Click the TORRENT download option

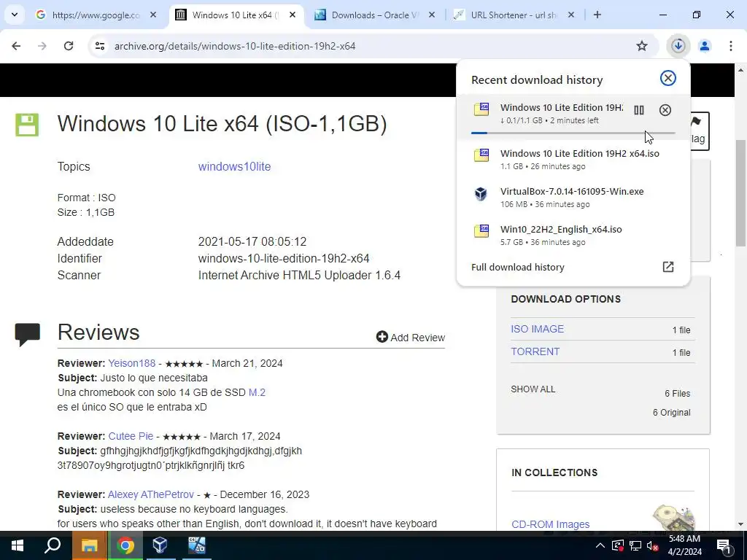click(x=535, y=351)
